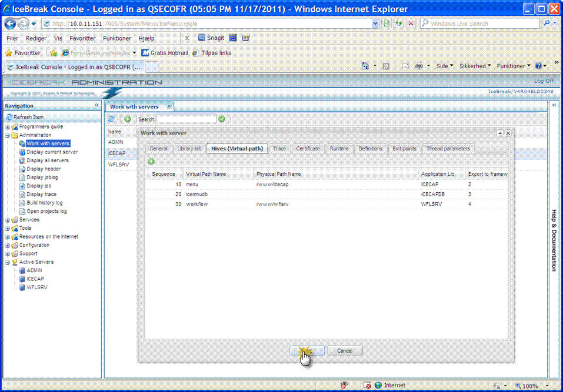Viewport: 563px width, 392px height.
Task: Click the Gratis Hotmail favorites link
Action: (165, 53)
